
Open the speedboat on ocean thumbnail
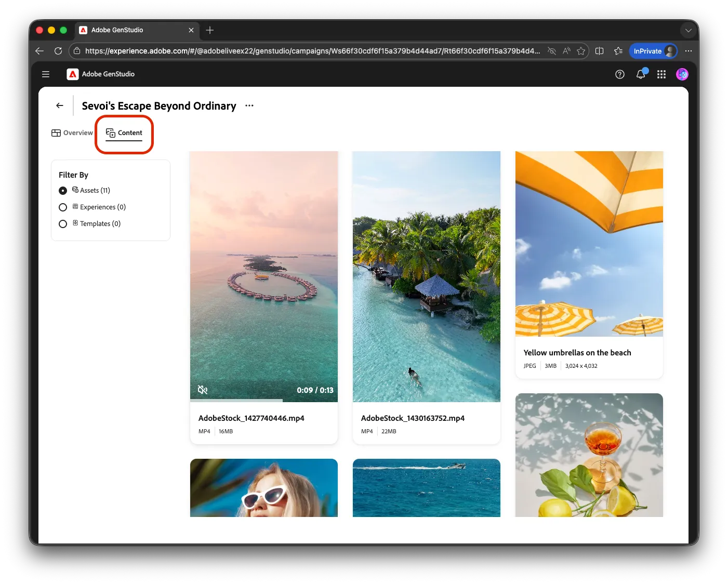point(427,488)
